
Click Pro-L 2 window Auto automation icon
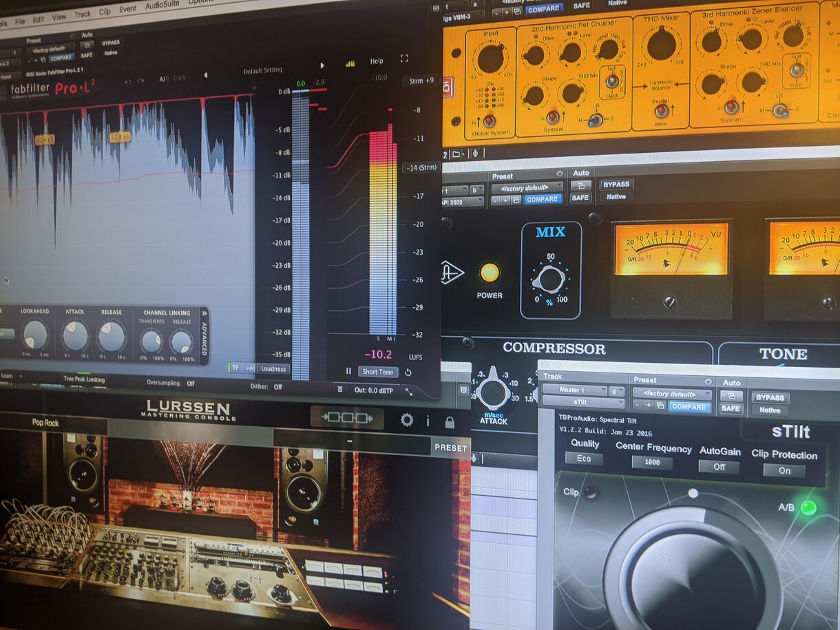pos(87,45)
